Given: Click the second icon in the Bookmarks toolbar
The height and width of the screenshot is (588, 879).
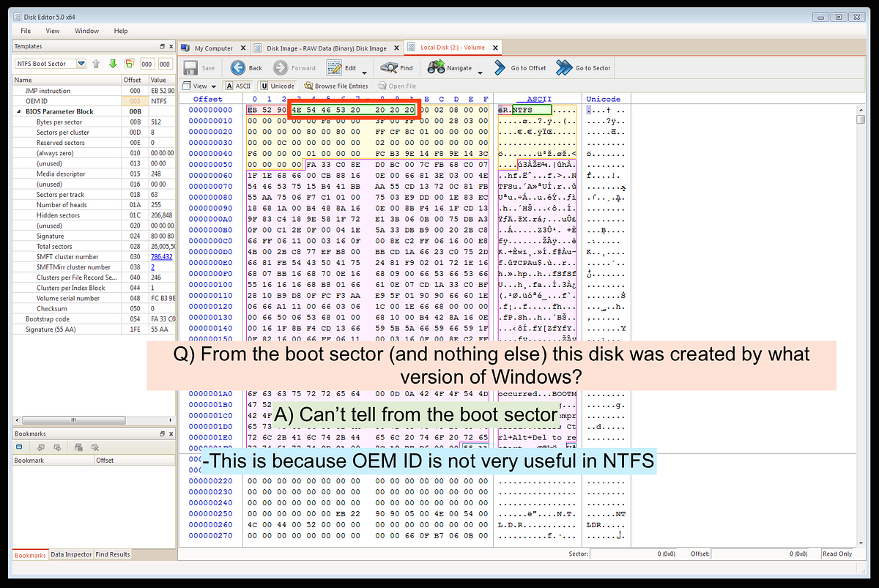Looking at the screenshot, I should (42, 447).
